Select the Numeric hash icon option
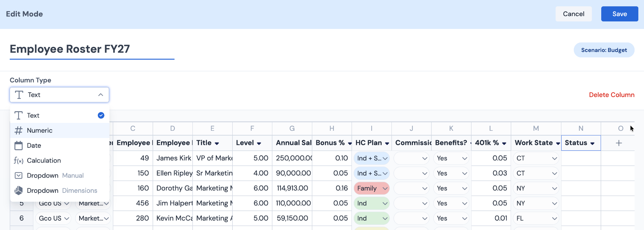 [19, 130]
